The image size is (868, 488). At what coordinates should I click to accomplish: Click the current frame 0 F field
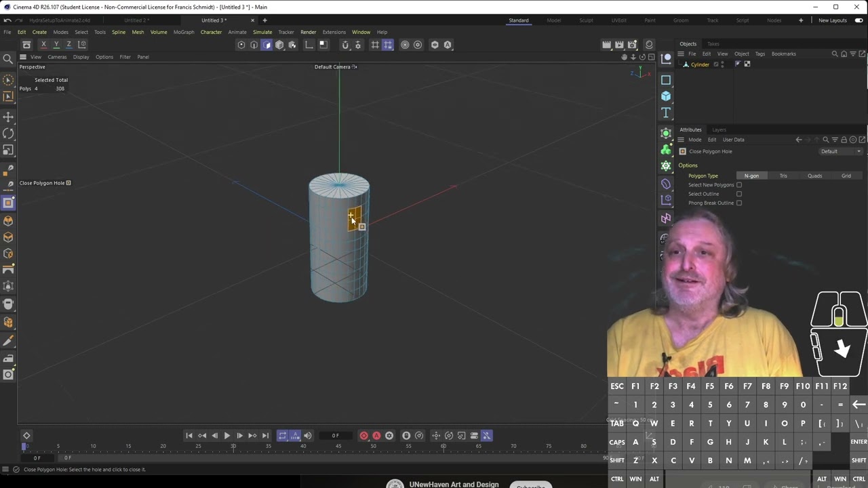click(335, 436)
